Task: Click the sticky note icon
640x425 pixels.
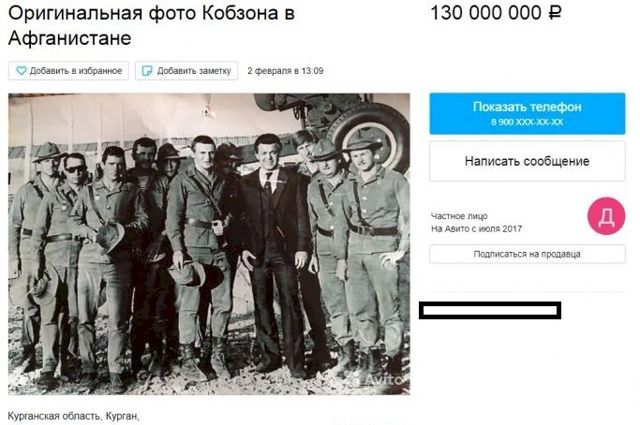Action: [147, 71]
